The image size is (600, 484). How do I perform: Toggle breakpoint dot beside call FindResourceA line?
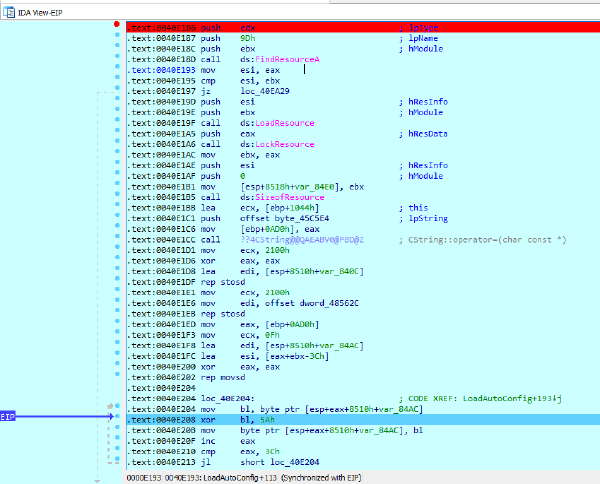[117, 56]
